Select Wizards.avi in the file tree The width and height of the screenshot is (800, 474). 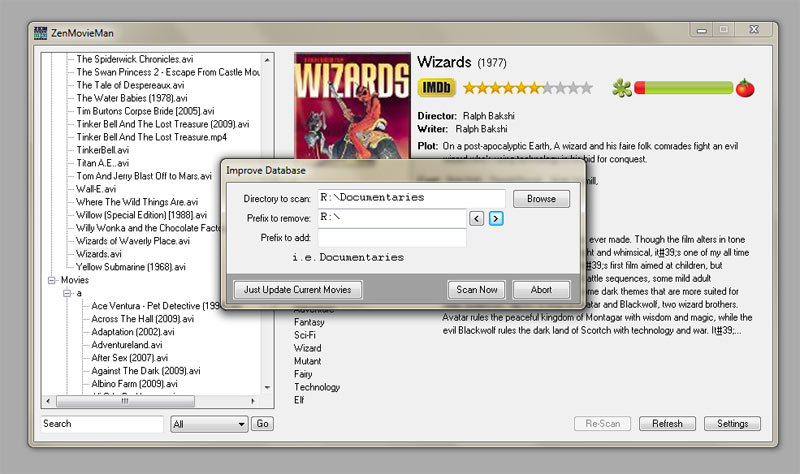click(106, 254)
